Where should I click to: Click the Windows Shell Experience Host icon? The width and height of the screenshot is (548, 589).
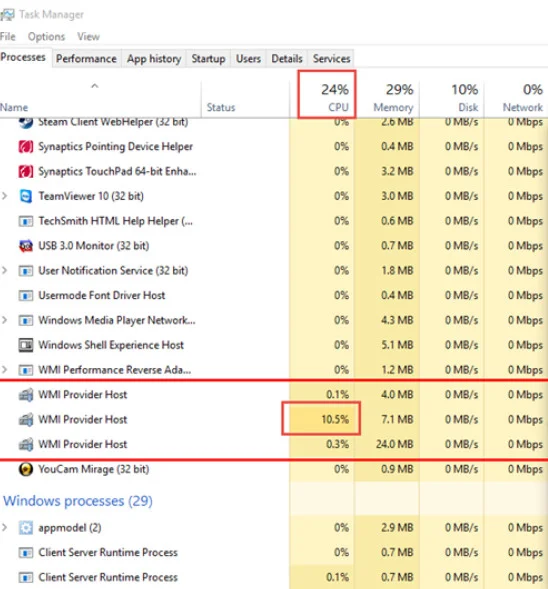click(x=26, y=345)
